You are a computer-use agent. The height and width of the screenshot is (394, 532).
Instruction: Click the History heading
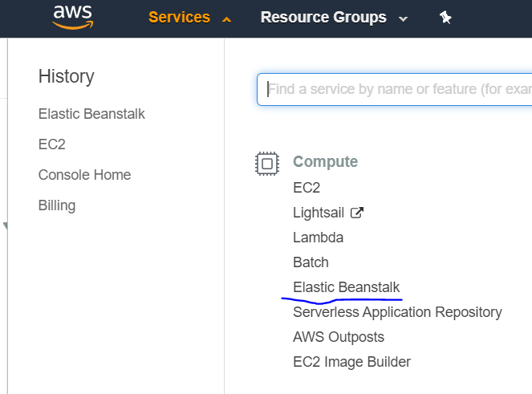tap(66, 76)
